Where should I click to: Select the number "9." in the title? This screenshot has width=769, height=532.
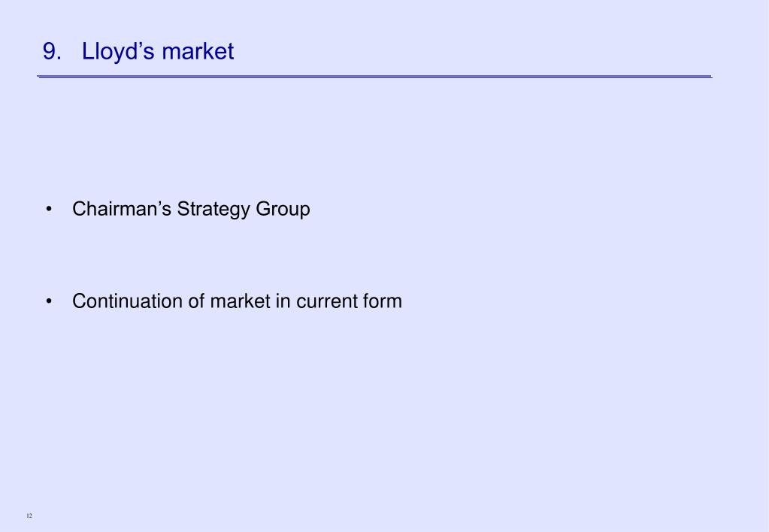pyautogui.click(x=52, y=51)
